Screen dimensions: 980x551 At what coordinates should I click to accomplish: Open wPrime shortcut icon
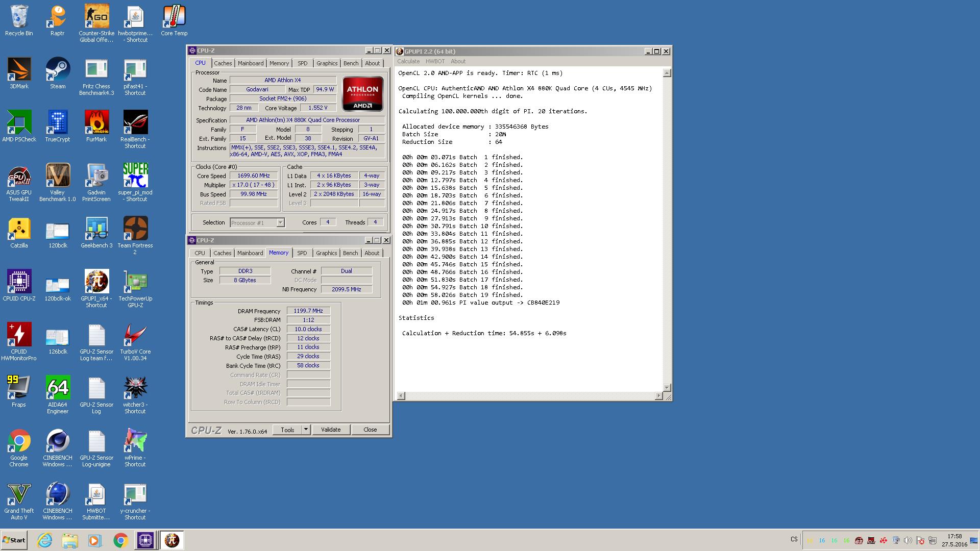tap(135, 448)
